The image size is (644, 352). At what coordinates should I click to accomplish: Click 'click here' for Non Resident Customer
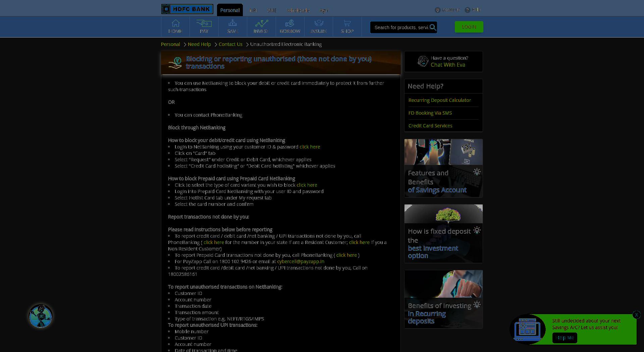[359, 242]
